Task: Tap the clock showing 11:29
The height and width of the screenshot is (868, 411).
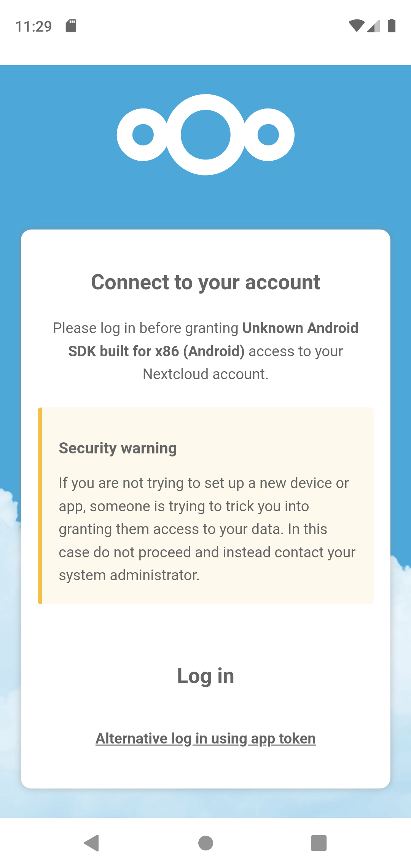Action: pos(34,26)
